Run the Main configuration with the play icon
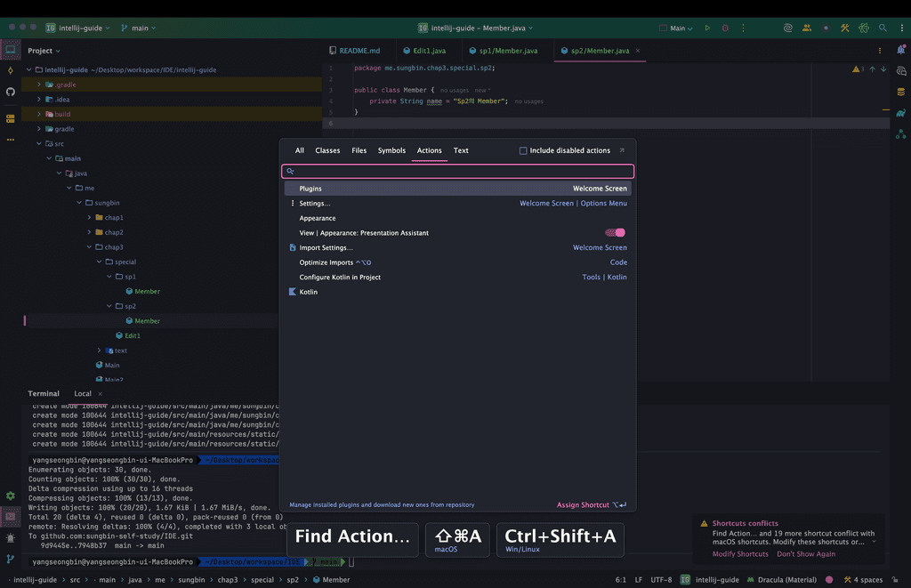The width and height of the screenshot is (911, 588). pos(707,28)
